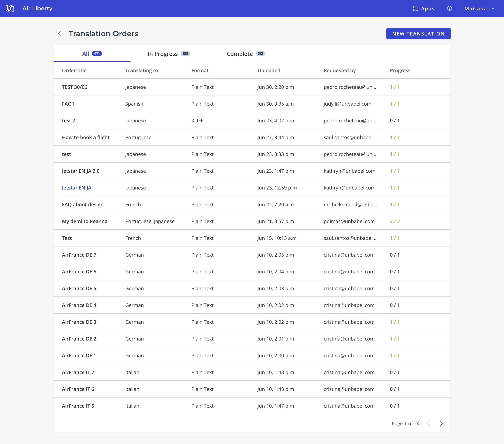Open the Apps grid icon
Image resolution: width=504 pixels, height=444 pixels.
415,8
